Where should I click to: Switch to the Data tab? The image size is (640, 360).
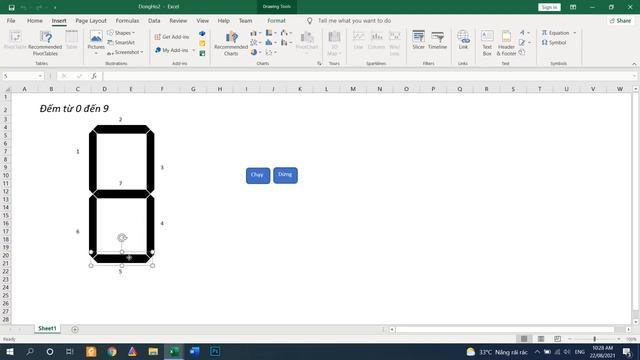click(x=154, y=20)
